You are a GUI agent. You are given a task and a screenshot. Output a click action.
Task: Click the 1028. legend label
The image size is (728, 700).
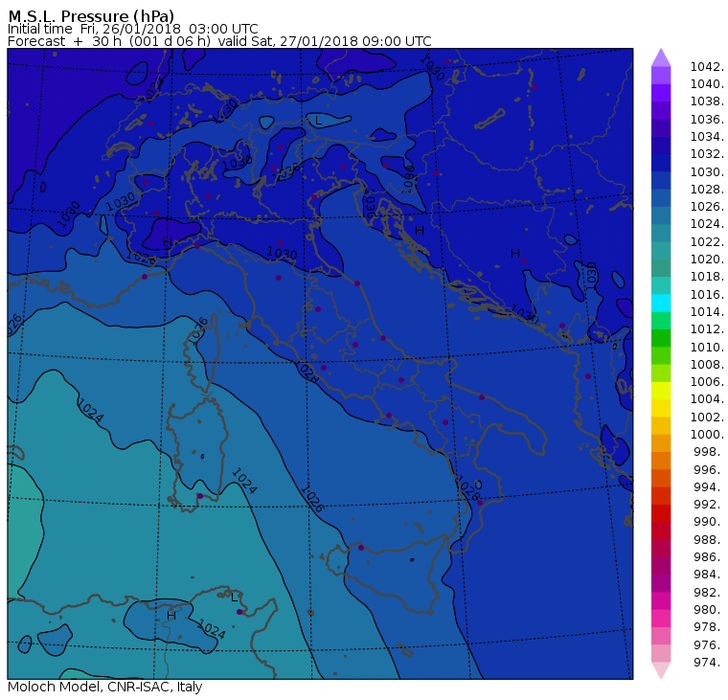coord(707,190)
